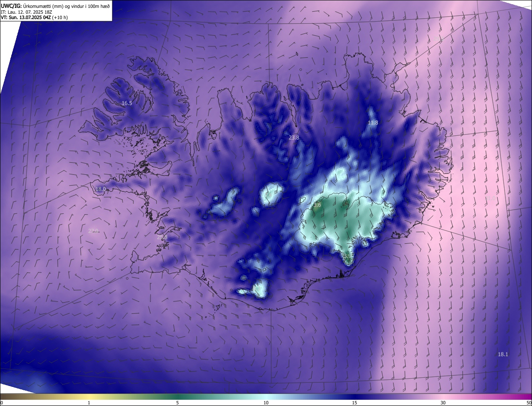Click the 5 tick on the colorbar
Image resolution: width=532 pixels, height=406 pixels.
[177, 403]
